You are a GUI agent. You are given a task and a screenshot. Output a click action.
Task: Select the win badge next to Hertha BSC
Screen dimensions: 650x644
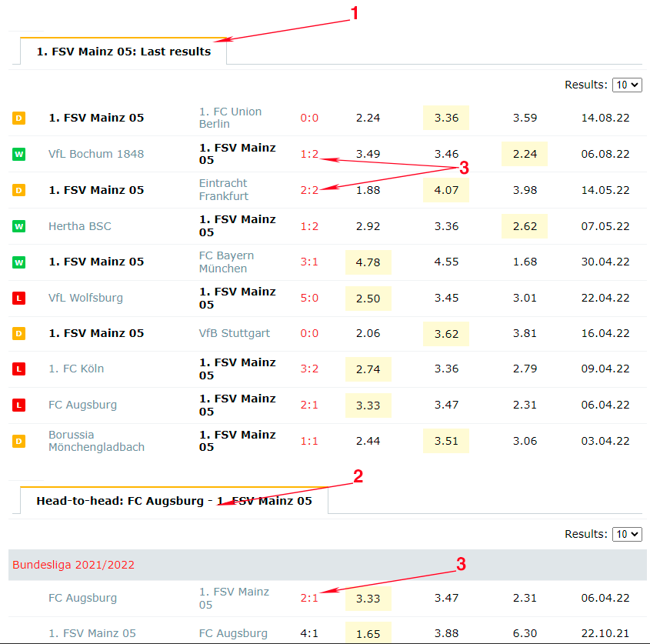pos(18,226)
